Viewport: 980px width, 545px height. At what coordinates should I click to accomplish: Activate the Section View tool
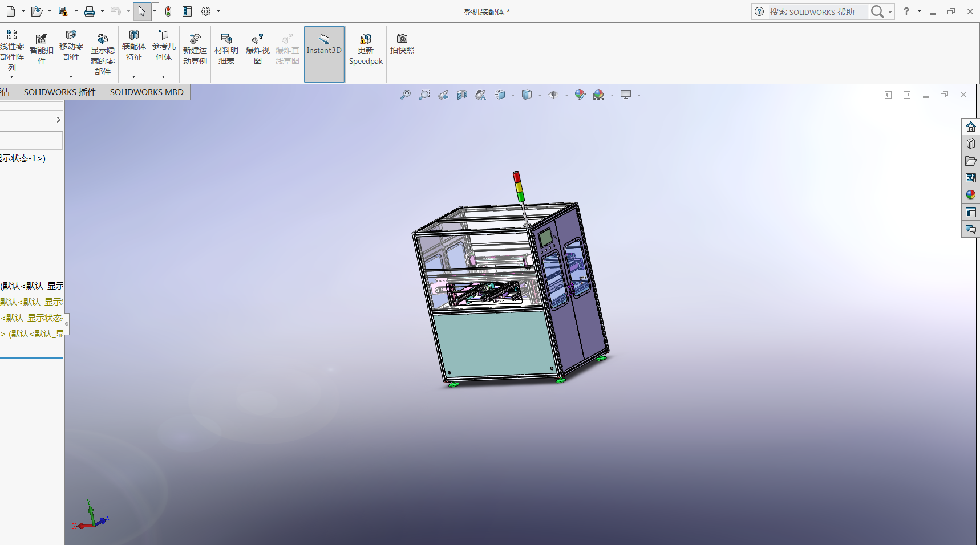coord(462,95)
